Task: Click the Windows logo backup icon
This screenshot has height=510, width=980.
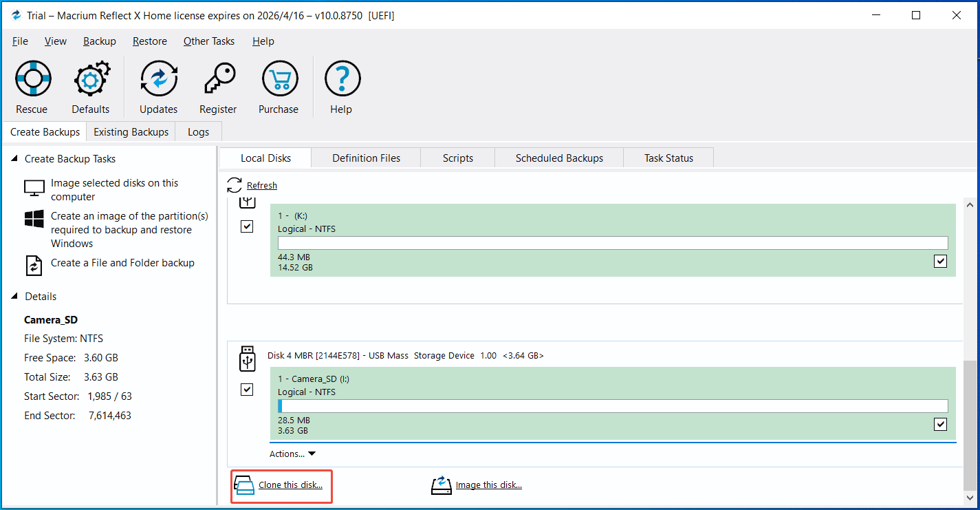Action: (34, 220)
